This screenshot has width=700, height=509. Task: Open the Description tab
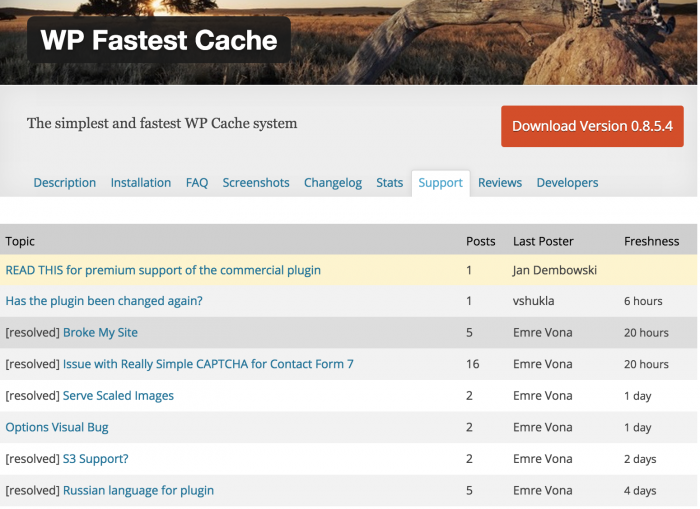[65, 183]
